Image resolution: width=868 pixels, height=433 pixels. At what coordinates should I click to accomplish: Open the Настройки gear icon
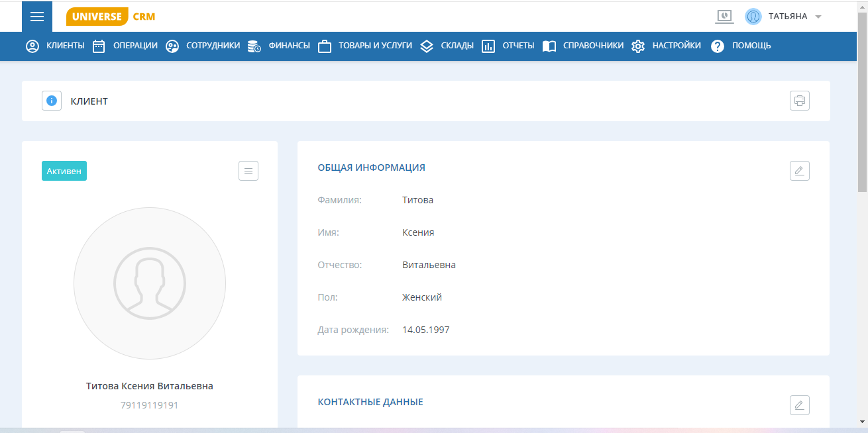tap(637, 46)
